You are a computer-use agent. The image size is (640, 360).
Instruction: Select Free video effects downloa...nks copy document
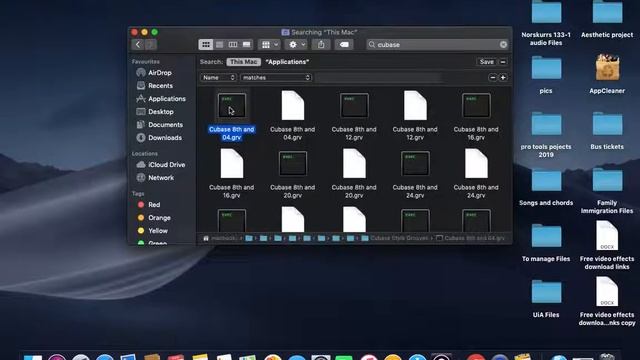click(607, 292)
